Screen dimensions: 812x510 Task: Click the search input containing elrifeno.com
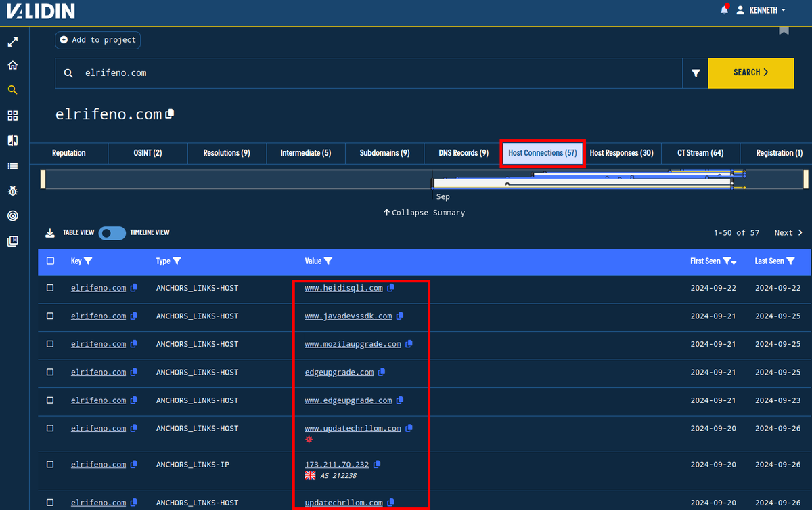[x=369, y=72]
